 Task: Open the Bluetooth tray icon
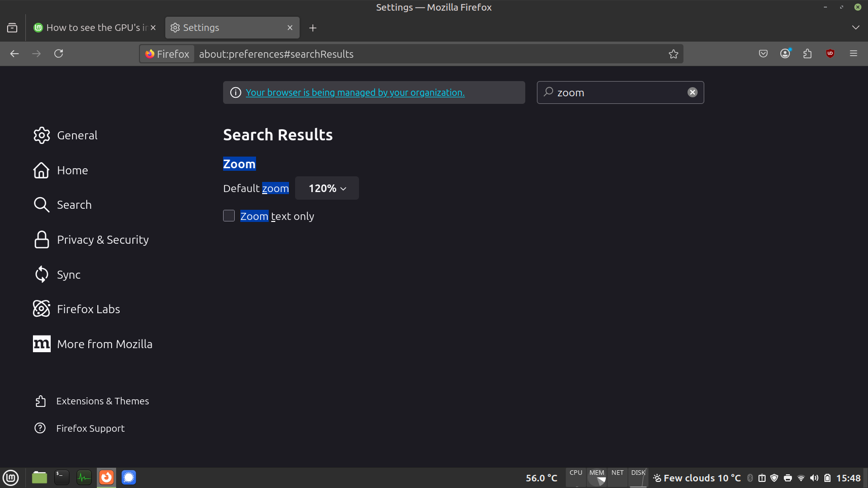(750, 478)
